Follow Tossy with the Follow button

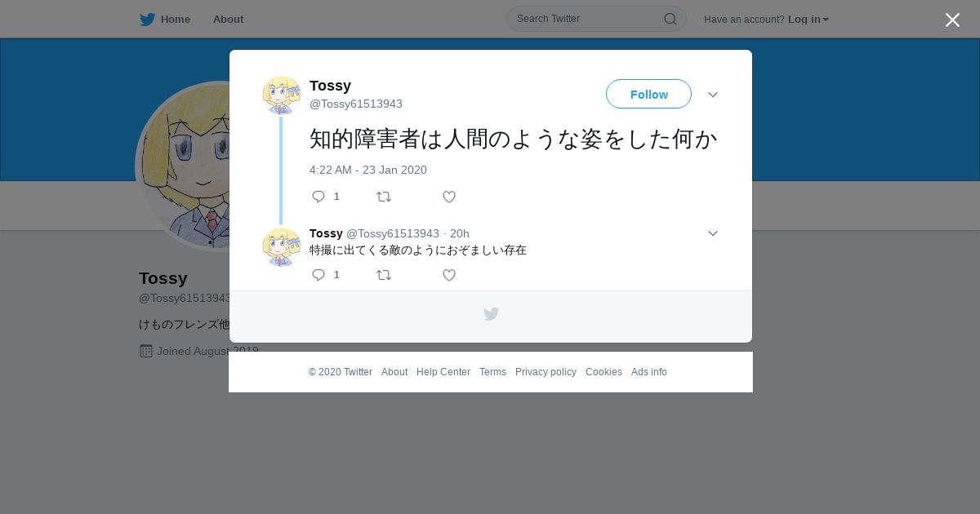(x=648, y=95)
